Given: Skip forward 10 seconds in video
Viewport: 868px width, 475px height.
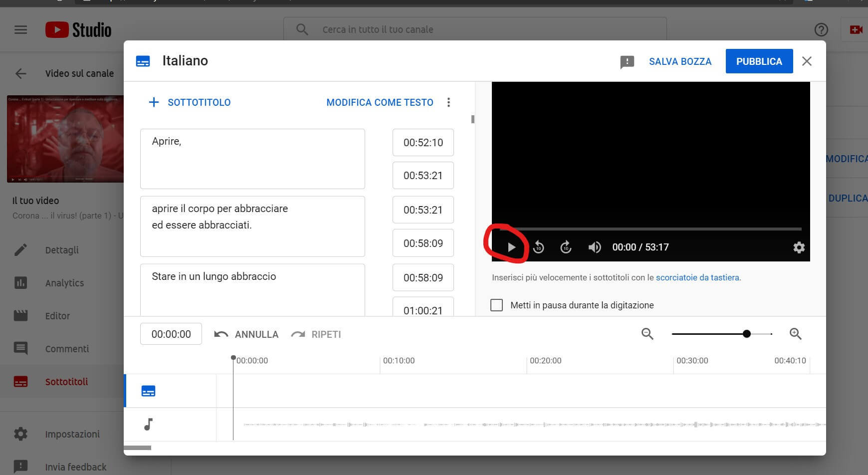Looking at the screenshot, I should [566, 247].
